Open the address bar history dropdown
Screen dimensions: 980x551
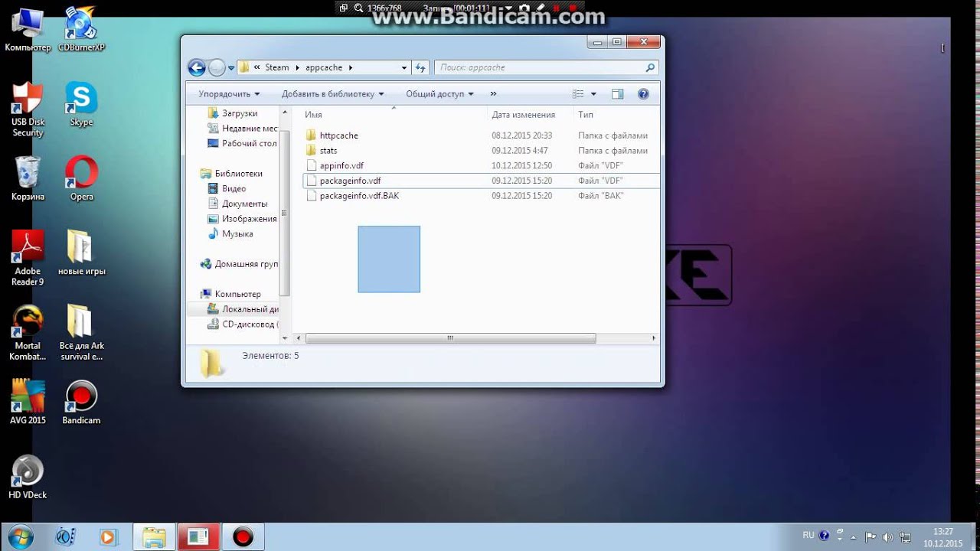coord(404,67)
